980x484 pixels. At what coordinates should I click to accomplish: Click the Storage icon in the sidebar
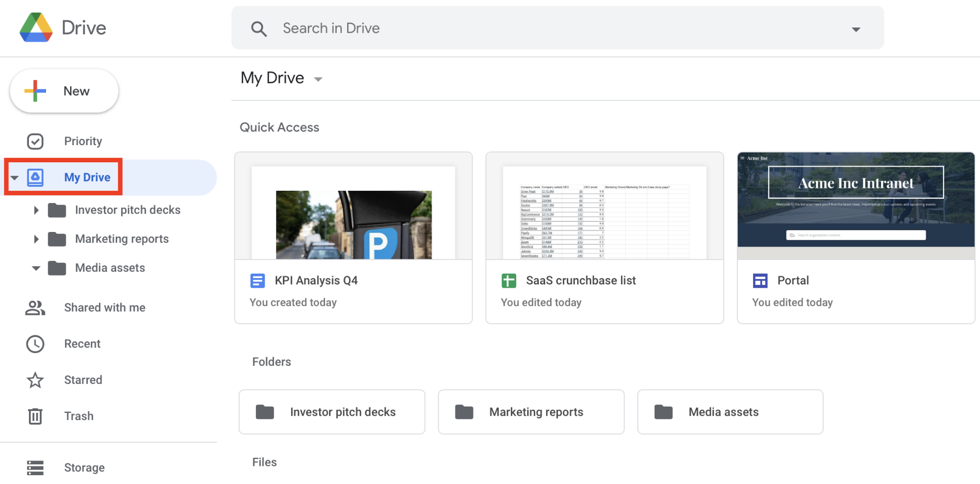[35, 467]
